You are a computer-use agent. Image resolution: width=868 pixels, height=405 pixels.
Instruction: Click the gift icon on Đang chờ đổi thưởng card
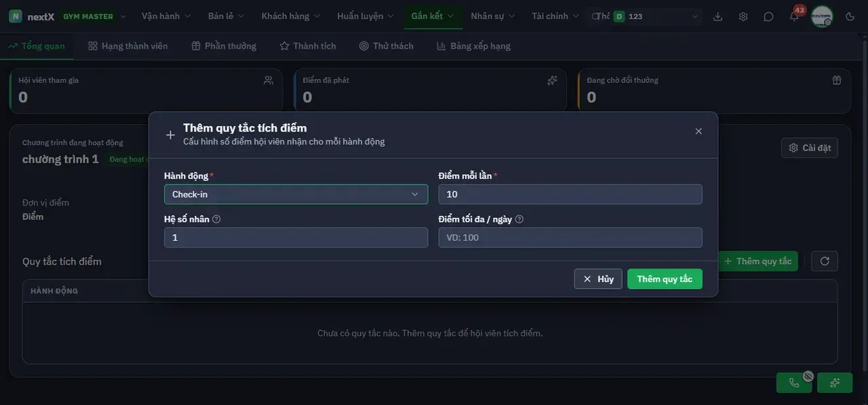click(x=837, y=80)
